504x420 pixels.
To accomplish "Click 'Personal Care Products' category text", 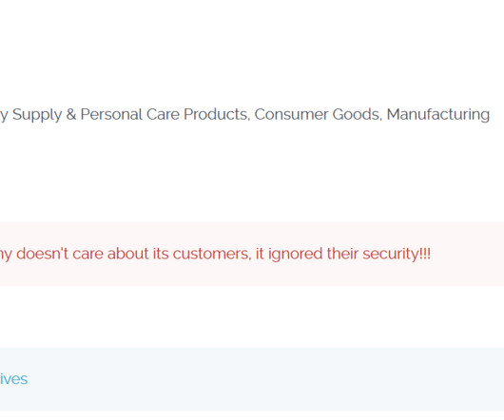I will point(165,115).
